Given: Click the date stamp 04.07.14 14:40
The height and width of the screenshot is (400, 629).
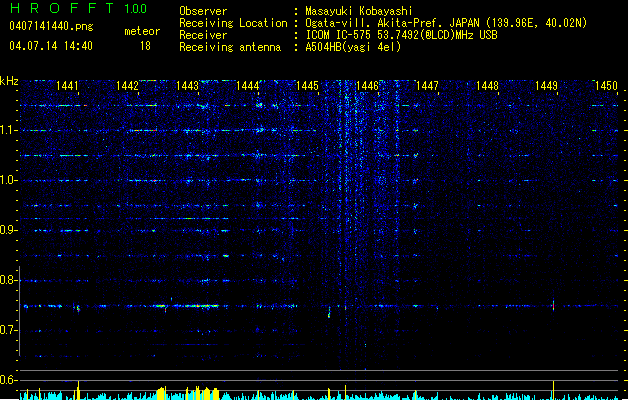Looking at the screenshot, I should click(x=51, y=46).
